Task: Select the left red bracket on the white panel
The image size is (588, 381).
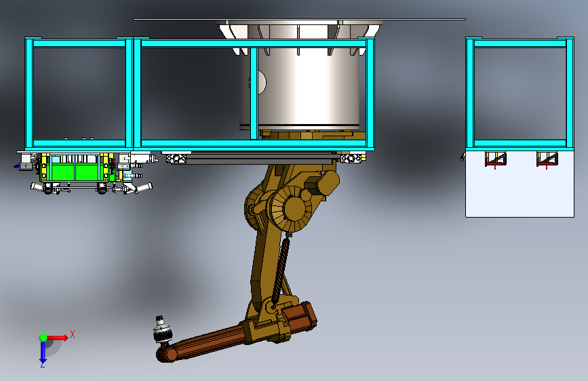Action: 495,159
